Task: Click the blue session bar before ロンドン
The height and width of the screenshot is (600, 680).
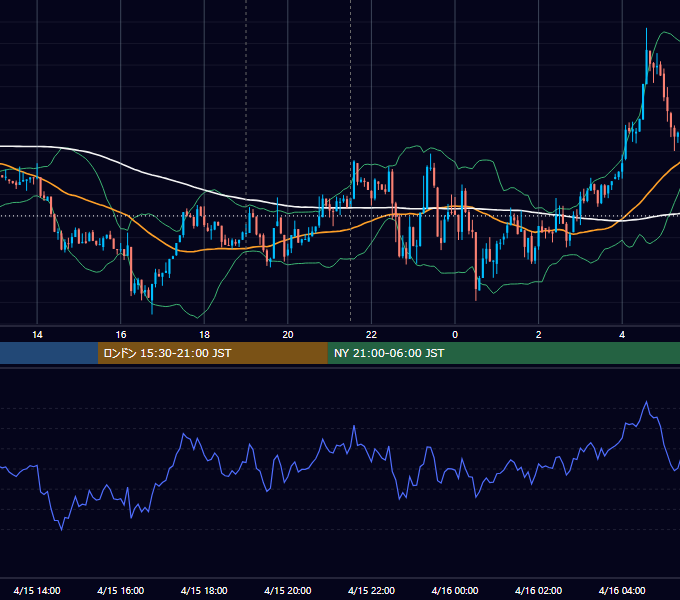Action: pyautogui.click(x=49, y=353)
